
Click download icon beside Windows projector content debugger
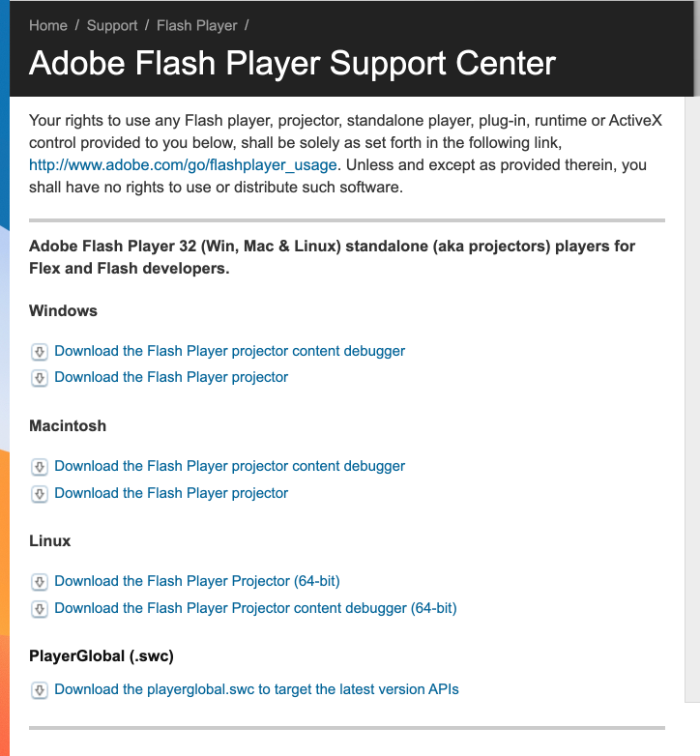point(40,352)
